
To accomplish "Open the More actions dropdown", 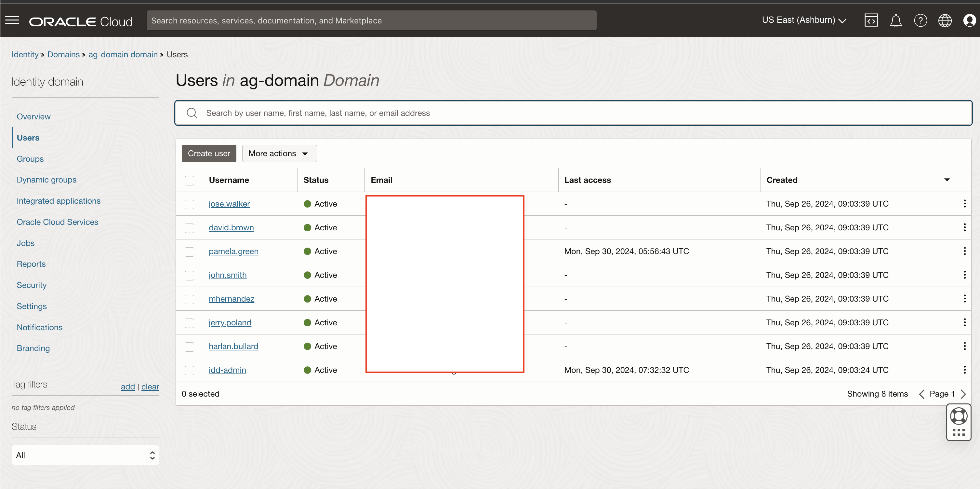I will point(279,153).
